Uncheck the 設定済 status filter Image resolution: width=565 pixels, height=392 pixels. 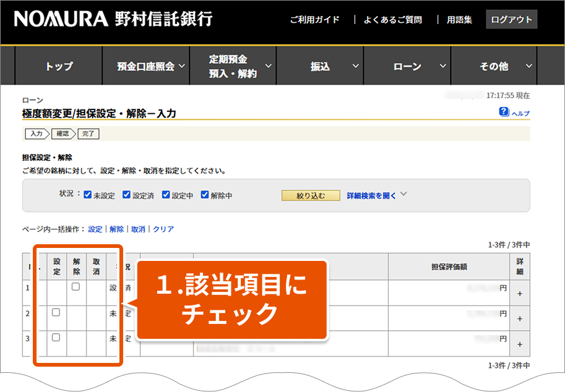tap(127, 195)
